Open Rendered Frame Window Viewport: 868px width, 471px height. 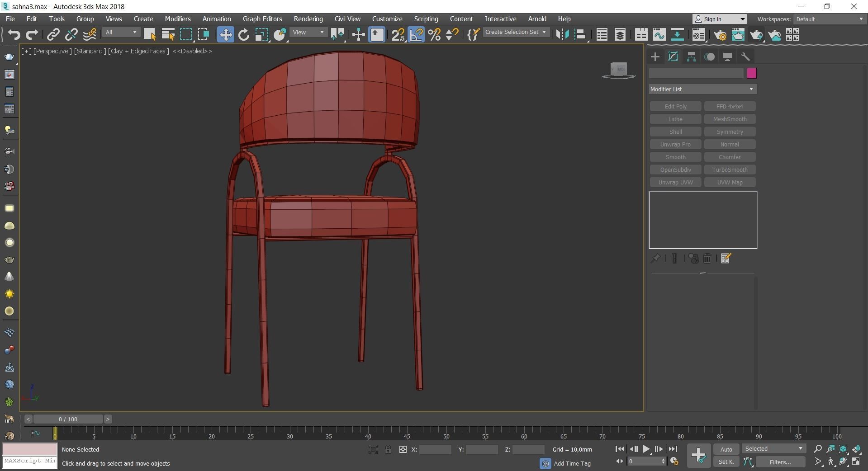738,35
